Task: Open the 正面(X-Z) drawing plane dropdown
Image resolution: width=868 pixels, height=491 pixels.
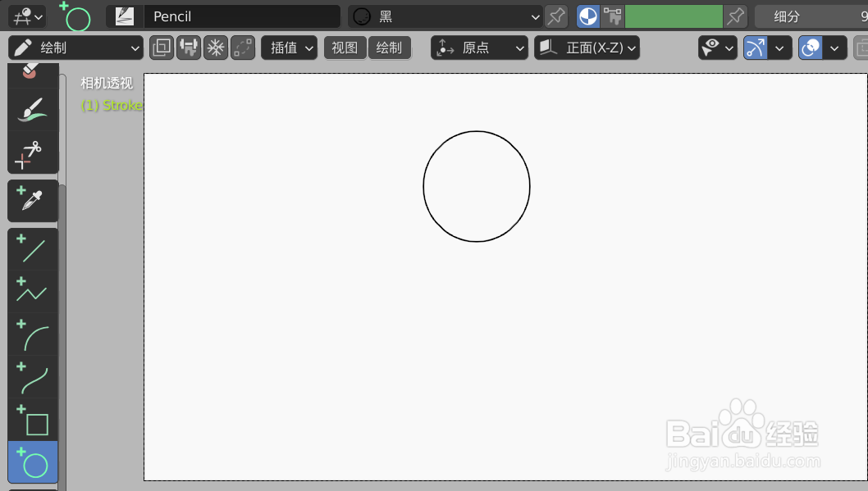Action: [587, 48]
